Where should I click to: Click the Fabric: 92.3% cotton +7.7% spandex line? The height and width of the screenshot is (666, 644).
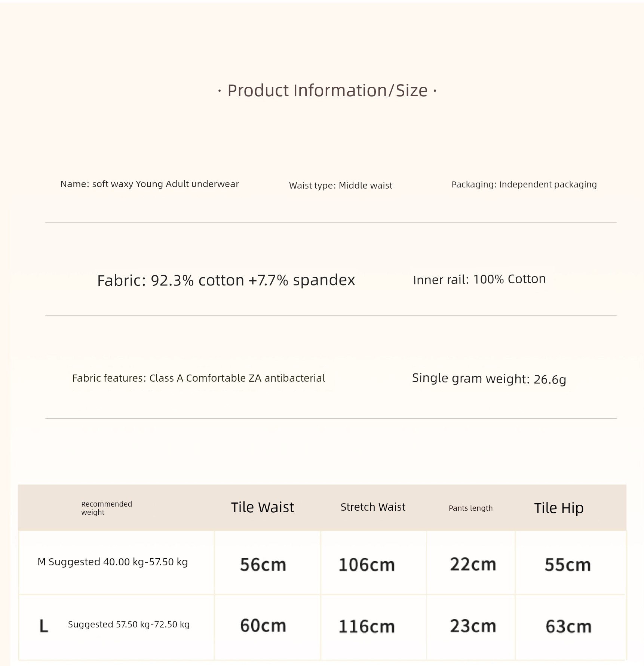click(x=226, y=280)
